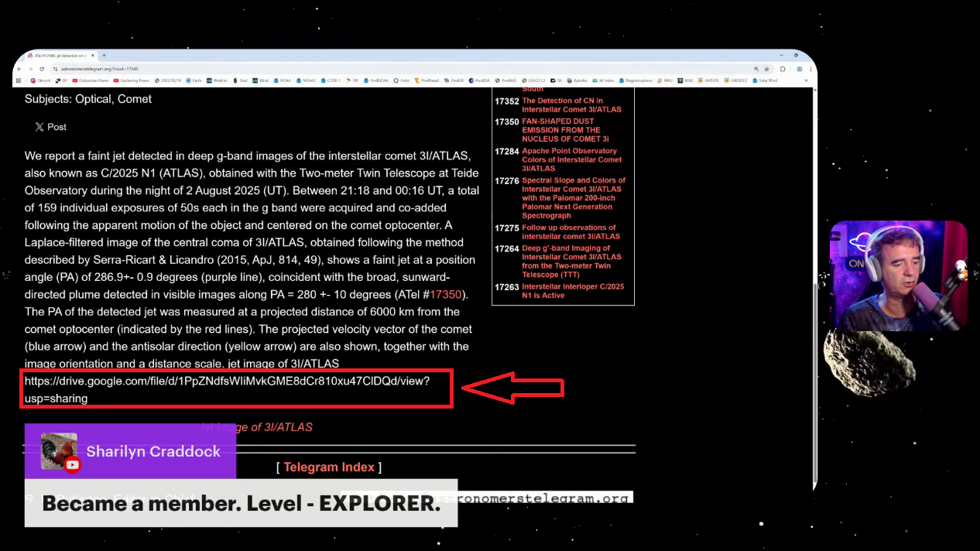Open the Kpindex bookmark
The width and height of the screenshot is (980, 551).
tap(577, 80)
